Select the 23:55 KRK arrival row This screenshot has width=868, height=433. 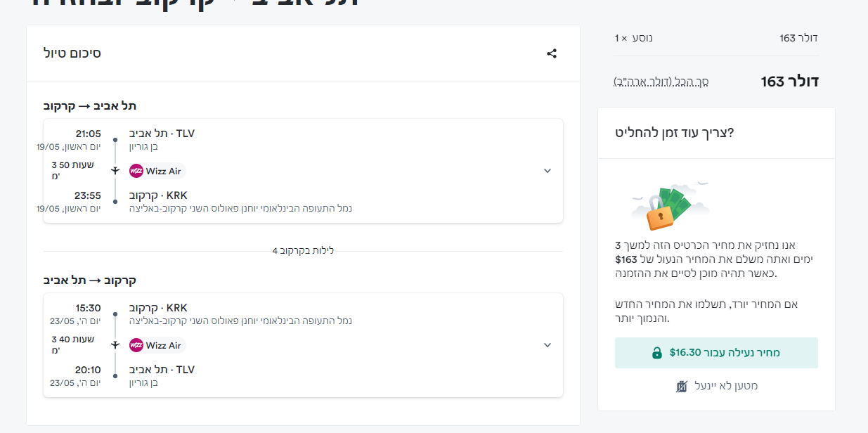(158, 195)
